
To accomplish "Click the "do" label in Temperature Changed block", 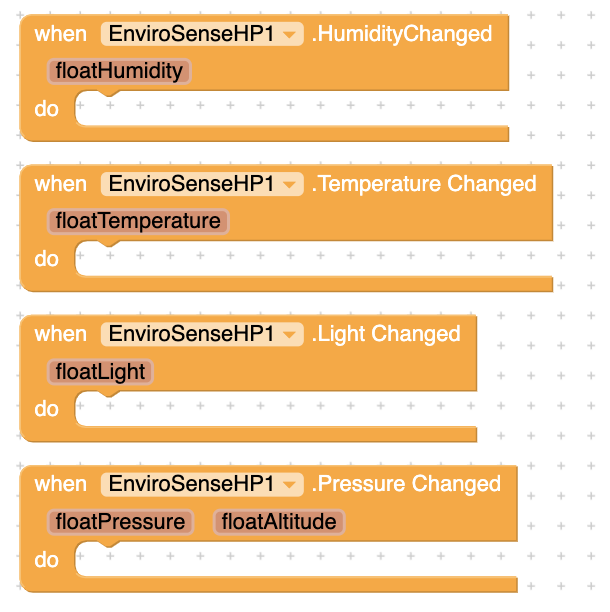I will click(x=47, y=259).
